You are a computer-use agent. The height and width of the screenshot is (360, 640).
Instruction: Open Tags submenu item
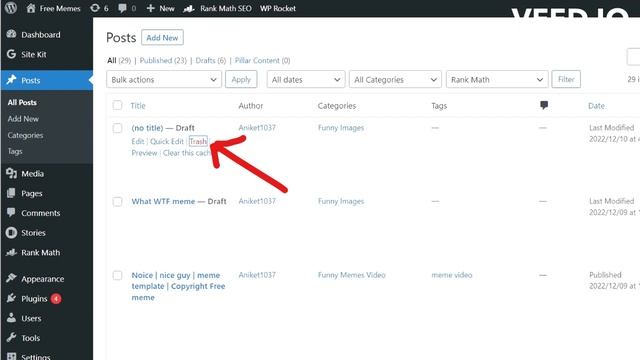coord(15,151)
